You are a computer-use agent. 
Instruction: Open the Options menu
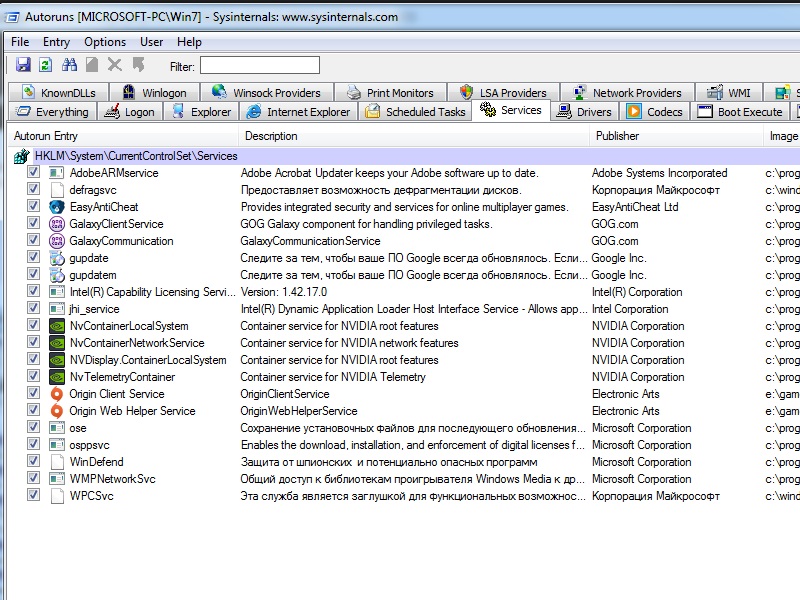(105, 42)
